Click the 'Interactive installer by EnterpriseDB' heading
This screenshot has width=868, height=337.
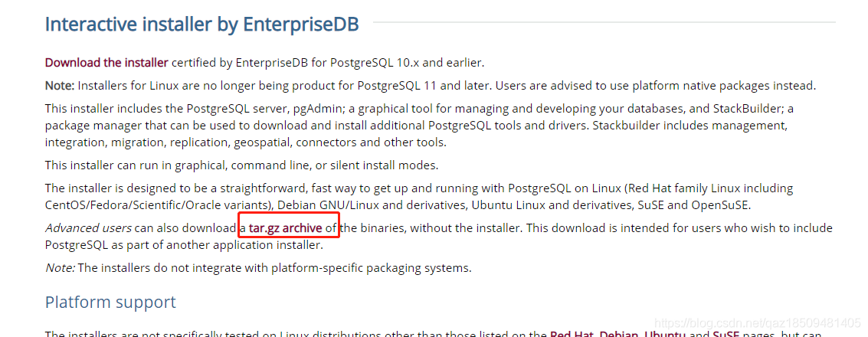point(201,25)
